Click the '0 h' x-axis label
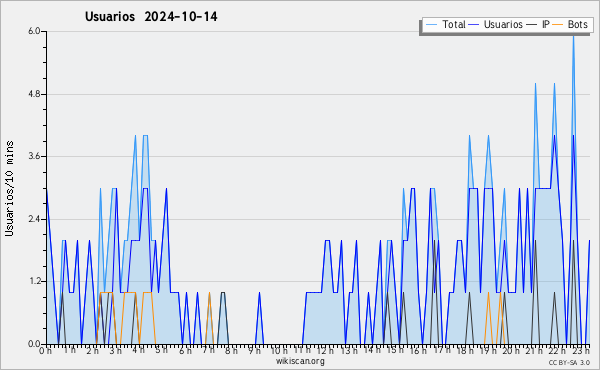The height and width of the screenshot is (370, 600). [x=46, y=350]
